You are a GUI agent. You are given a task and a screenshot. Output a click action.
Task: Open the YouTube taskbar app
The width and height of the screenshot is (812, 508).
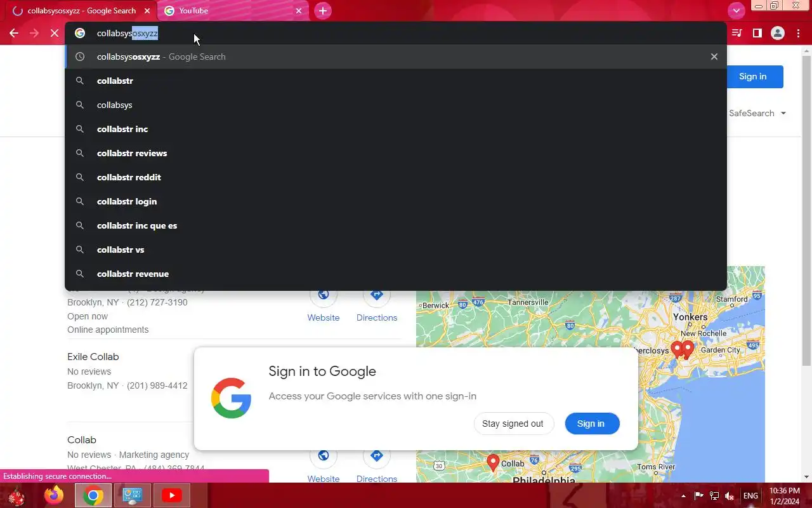click(171, 495)
